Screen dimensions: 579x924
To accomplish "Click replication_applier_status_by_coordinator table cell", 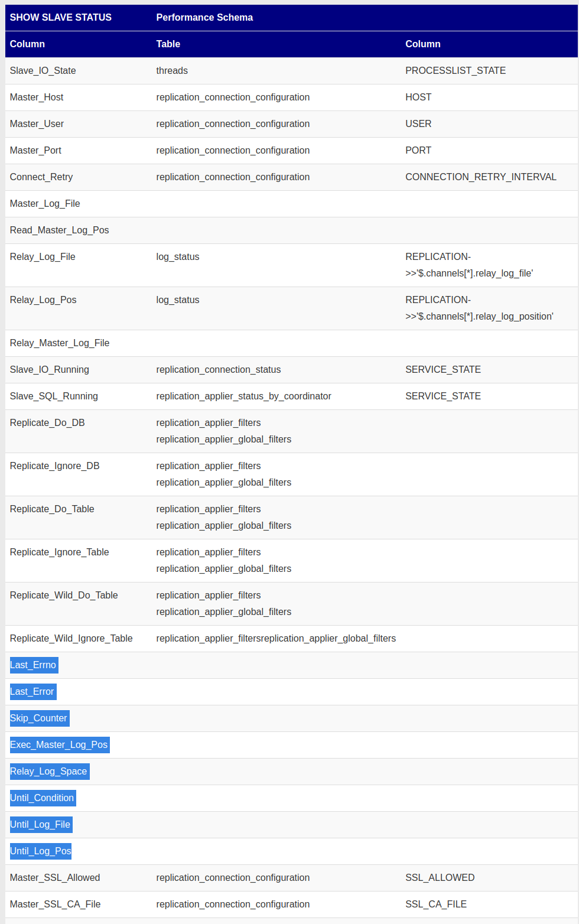I will click(x=243, y=396).
